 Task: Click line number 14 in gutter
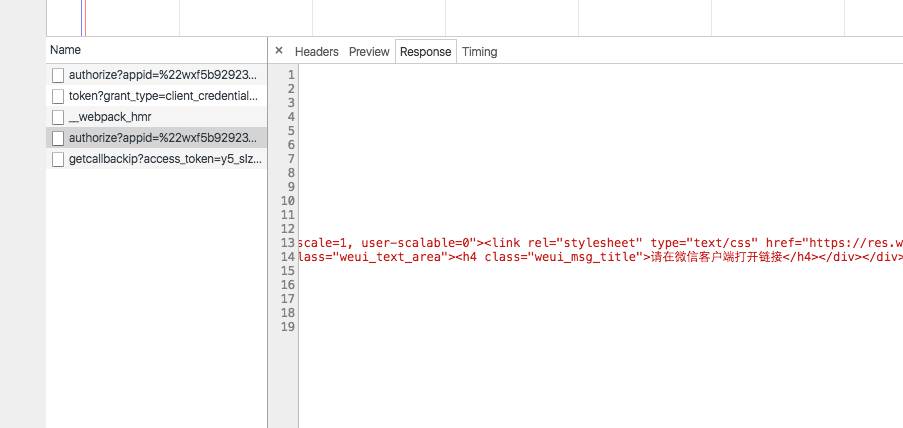click(x=288, y=257)
